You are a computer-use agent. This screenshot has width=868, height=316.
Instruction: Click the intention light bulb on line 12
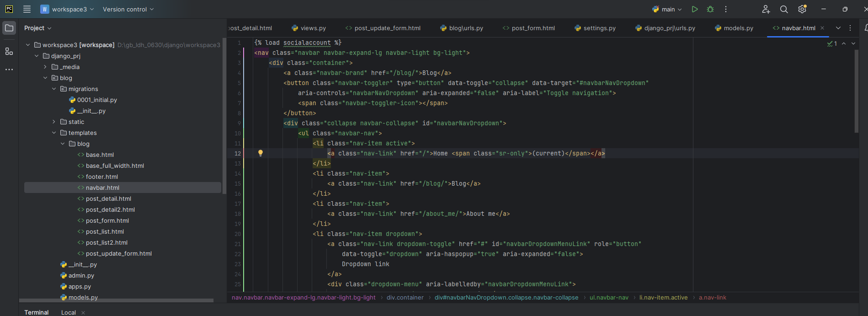click(x=261, y=153)
